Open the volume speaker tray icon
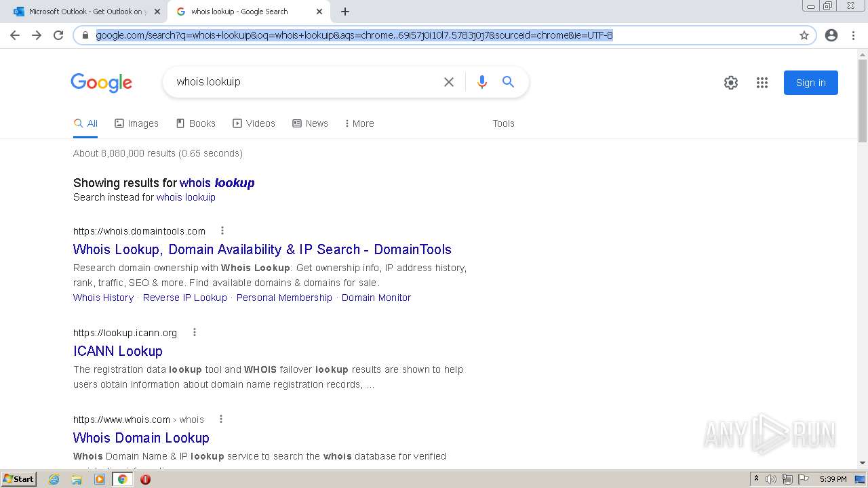868x488 pixels. pyautogui.click(x=771, y=479)
